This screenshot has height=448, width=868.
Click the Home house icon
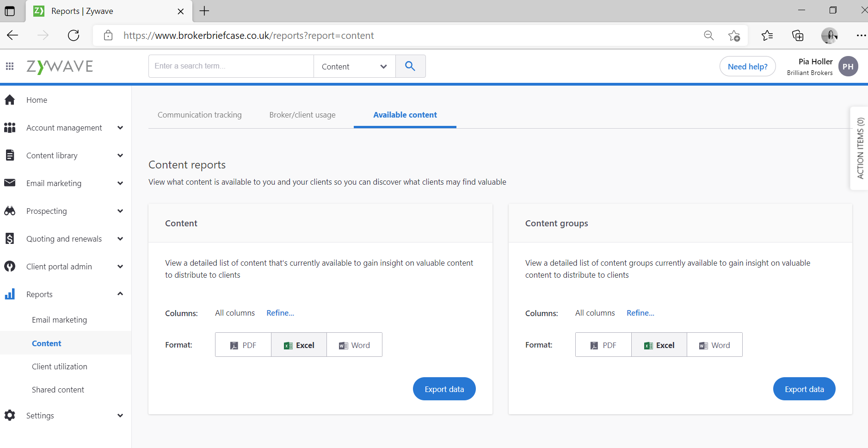point(10,100)
